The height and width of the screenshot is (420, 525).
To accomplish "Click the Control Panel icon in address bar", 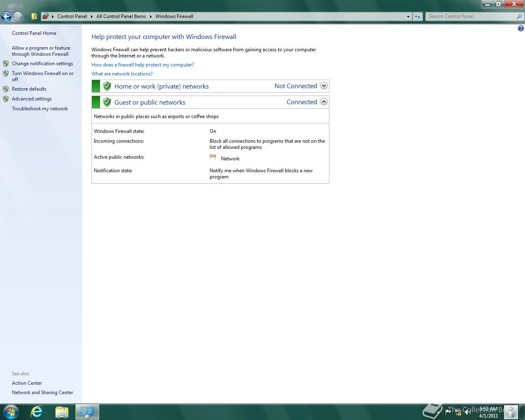I will pyautogui.click(x=46, y=16).
